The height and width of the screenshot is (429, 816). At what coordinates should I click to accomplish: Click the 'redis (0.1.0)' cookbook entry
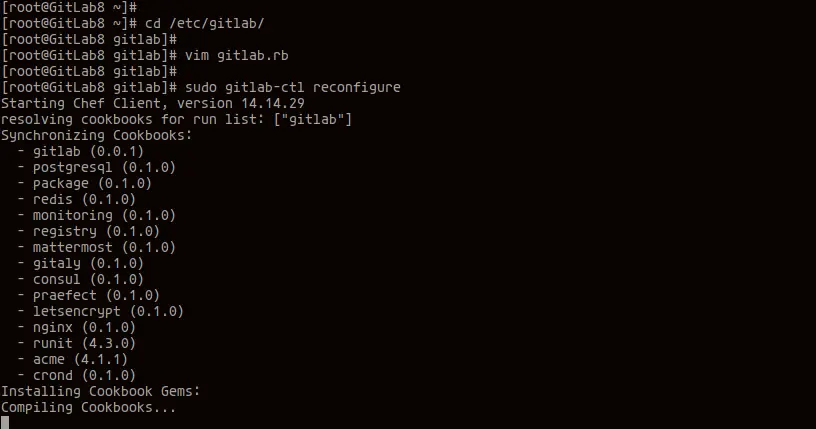(84, 199)
